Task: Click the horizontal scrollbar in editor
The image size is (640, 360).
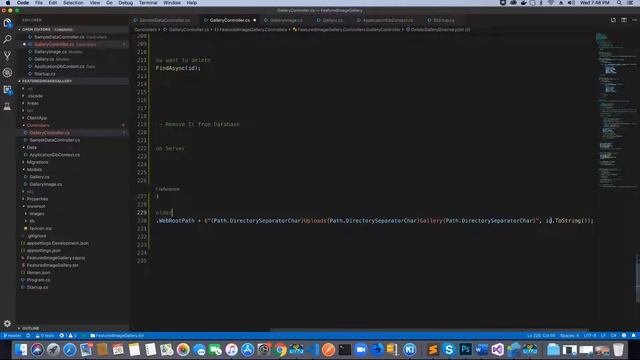Action: pos(429,330)
